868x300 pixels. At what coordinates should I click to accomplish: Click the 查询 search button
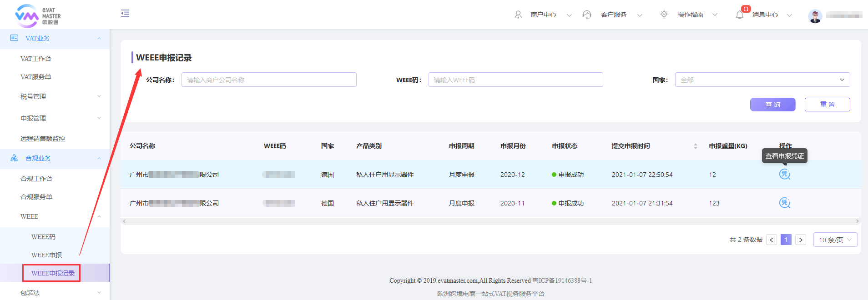coord(772,105)
